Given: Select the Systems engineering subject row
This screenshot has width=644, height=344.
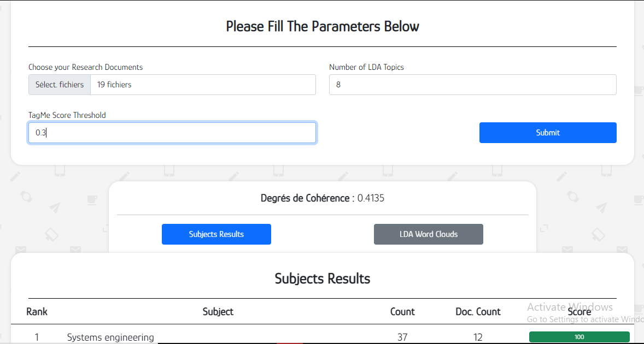Looking at the screenshot, I should tap(323, 337).
